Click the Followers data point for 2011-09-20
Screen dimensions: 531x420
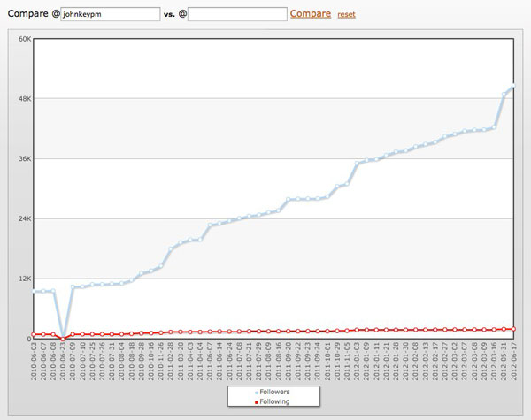tap(289, 199)
